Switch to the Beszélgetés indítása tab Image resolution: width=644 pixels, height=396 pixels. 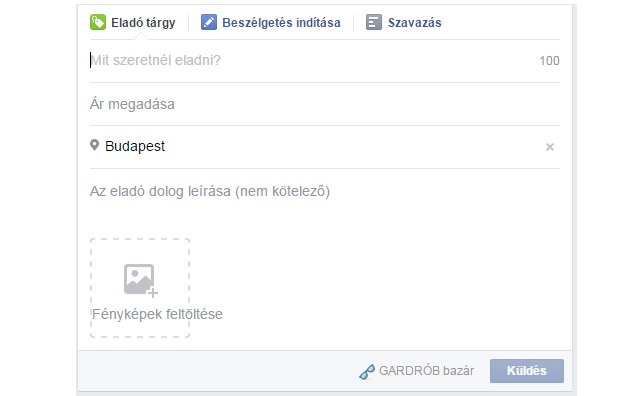pyautogui.click(x=271, y=23)
